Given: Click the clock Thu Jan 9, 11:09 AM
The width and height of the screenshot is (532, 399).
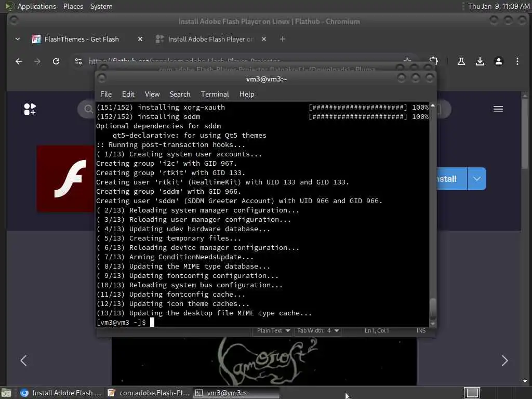Looking at the screenshot, I should coord(498,6).
